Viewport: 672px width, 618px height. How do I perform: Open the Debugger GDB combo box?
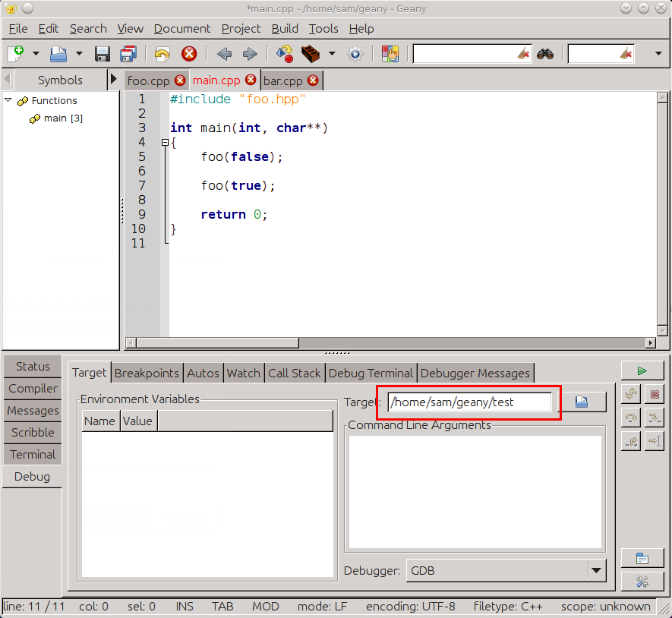point(506,570)
